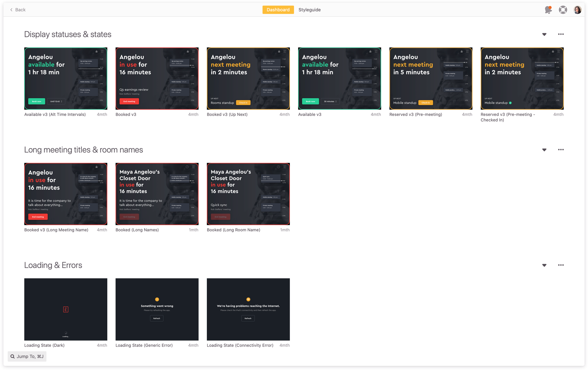The image size is (588, 370).
Task: Collapse the Loading & Errors section
Action: click(x=544, y=265)
